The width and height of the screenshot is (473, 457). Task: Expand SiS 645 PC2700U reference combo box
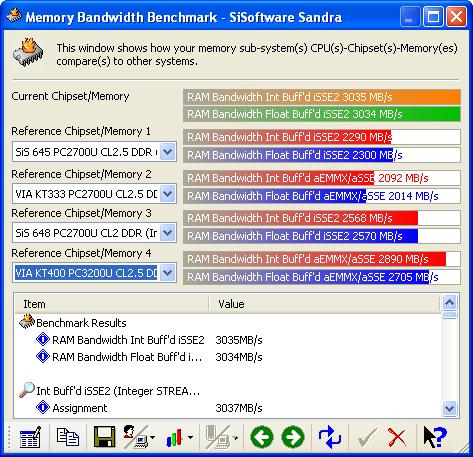[167, 152]
